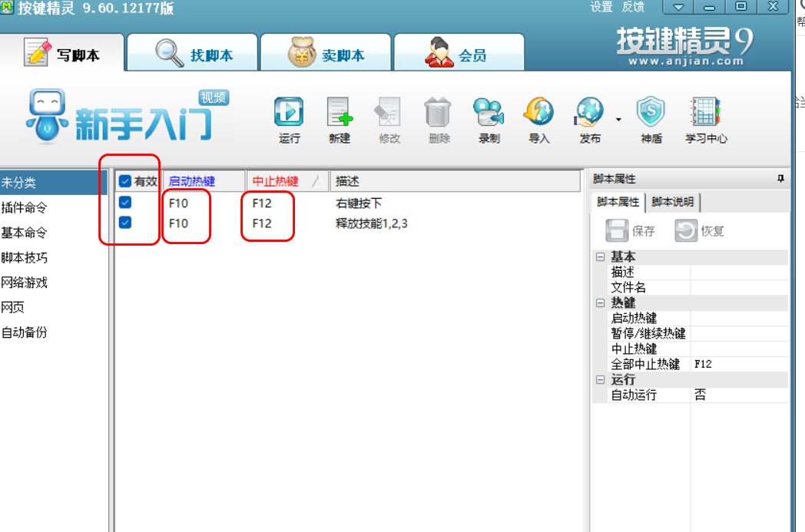Click the 新手入门 beginner guide banner
This screenshot has height=532, width=805.
tap(126, 117)
